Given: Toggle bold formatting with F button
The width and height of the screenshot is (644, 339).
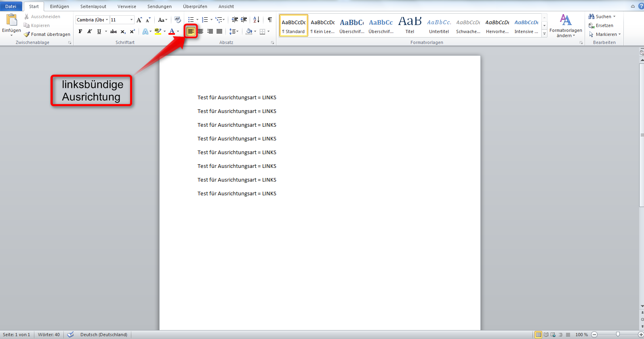Looking at the screenshot, I should click(x=80, y=31).
